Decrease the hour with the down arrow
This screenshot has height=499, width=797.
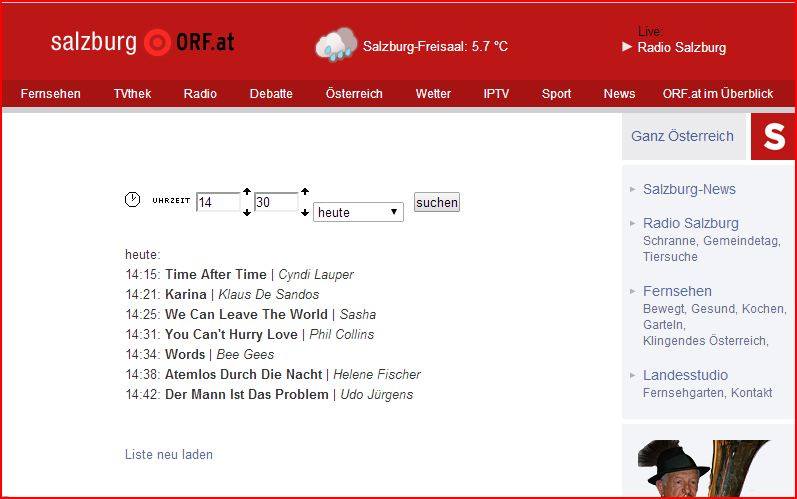247,212
